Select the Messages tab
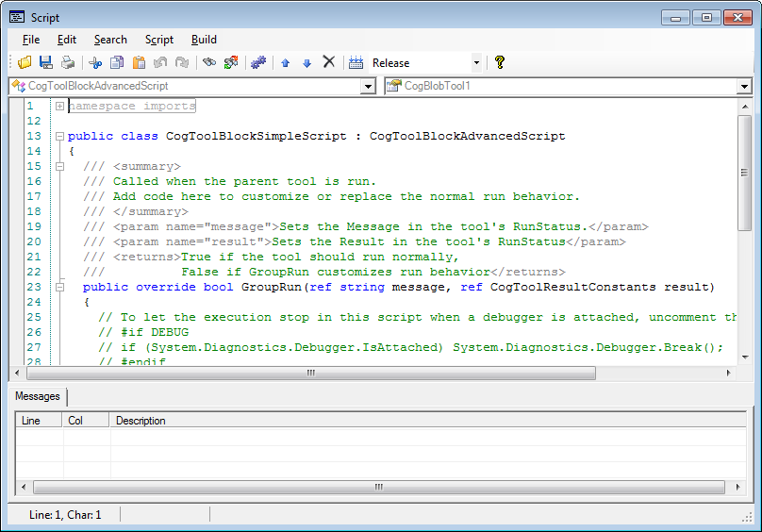 click(x=38, y=396)
